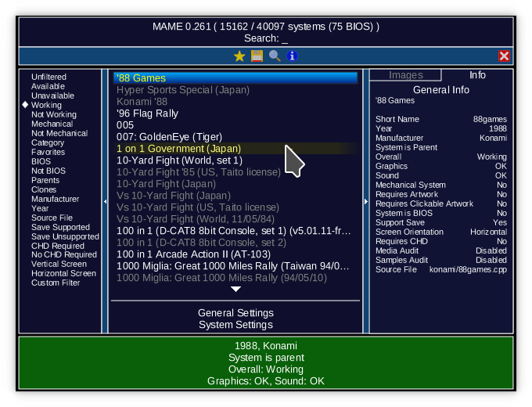Open System Settings
The height and width of the screenshot is (407, 532).
[x=235, y=325]
